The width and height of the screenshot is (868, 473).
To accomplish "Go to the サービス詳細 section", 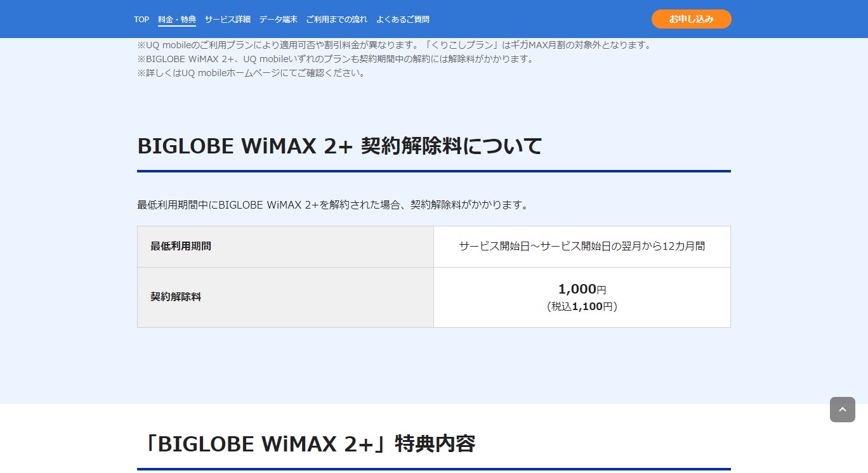I will pos(227,20).
